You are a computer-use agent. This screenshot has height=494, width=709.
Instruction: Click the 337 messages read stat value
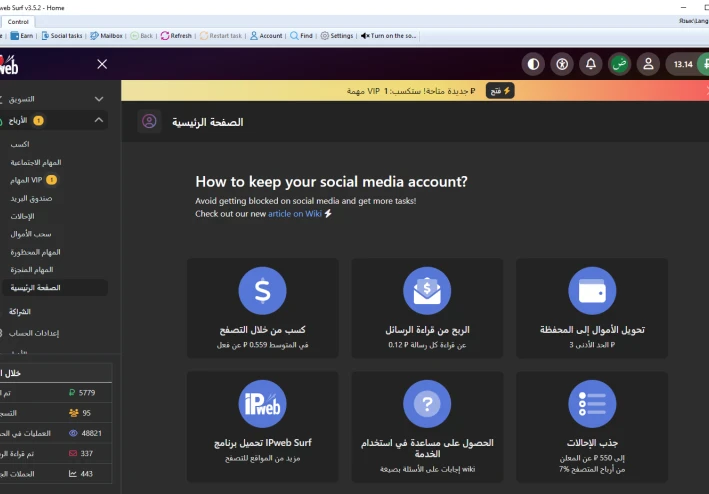(86, 453)
